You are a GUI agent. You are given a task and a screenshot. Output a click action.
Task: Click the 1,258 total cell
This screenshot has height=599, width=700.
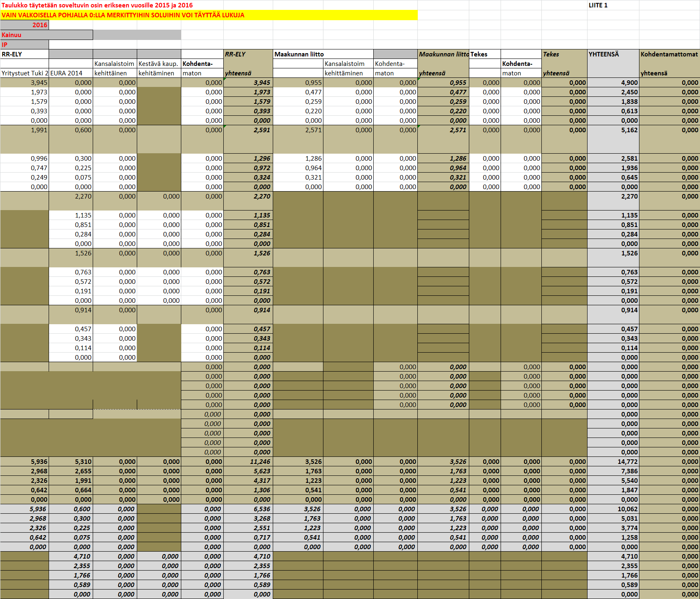tap(613, 537)
